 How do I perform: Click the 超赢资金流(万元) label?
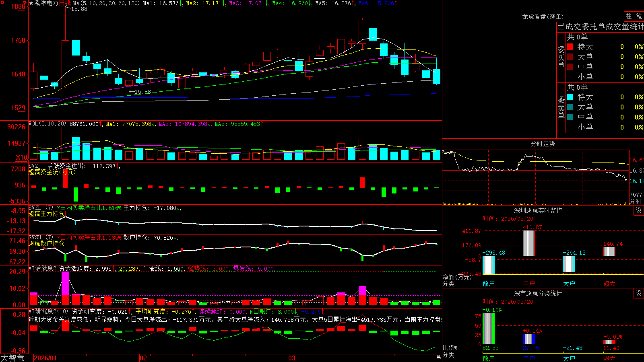coord(52,172)
